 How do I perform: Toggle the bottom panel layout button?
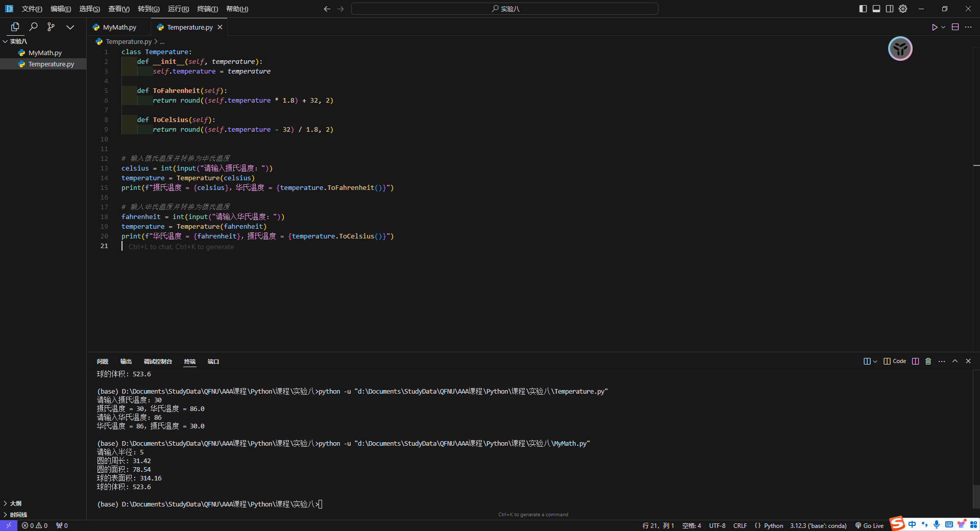pos(876,9)
